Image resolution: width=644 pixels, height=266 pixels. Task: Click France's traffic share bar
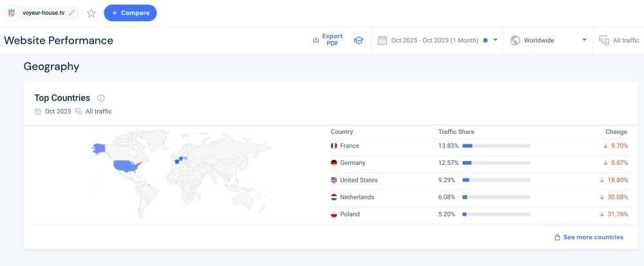click(x=496, y=146)
